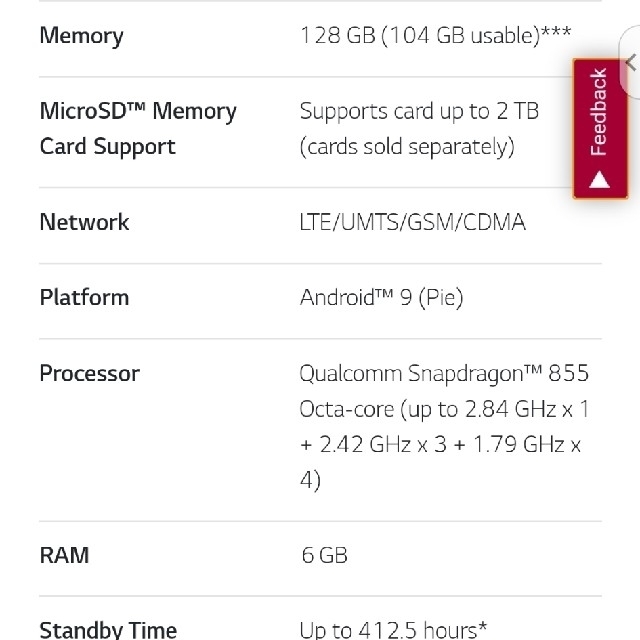Select the Standby Time label
The image size is (640, 640).
click(x=108, y=630)
